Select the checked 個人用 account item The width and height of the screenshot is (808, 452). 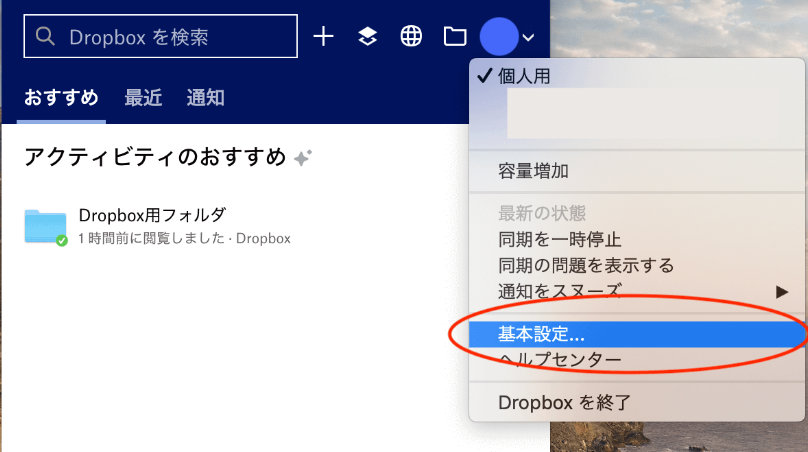click(x=637, y=76)
